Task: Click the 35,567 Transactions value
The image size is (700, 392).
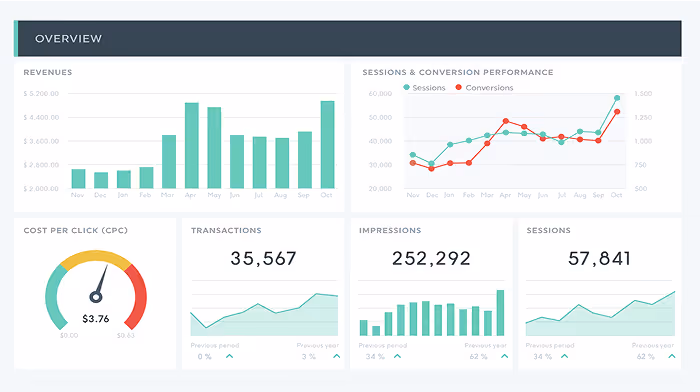Action: 263,259
